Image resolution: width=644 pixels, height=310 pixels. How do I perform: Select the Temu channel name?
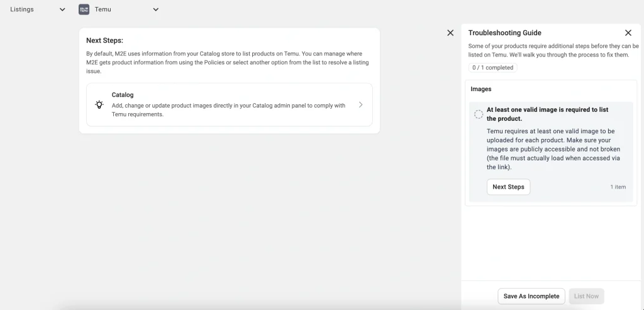pos(103,9)
